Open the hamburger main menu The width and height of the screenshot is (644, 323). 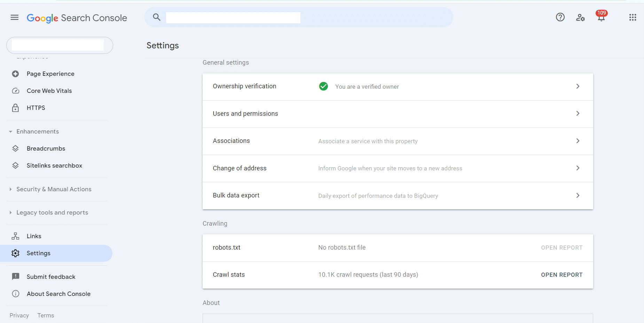14,17
